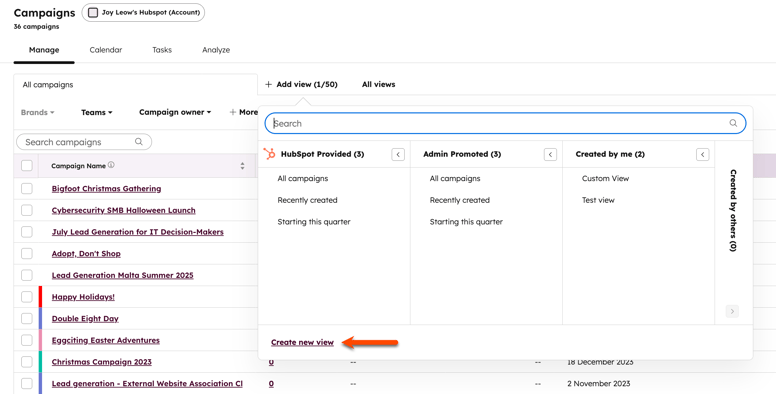Viewport: 776px width, 394px height.
Task: Choose Starting this quarter under HubSpot Provided
Action: point(314,222)
